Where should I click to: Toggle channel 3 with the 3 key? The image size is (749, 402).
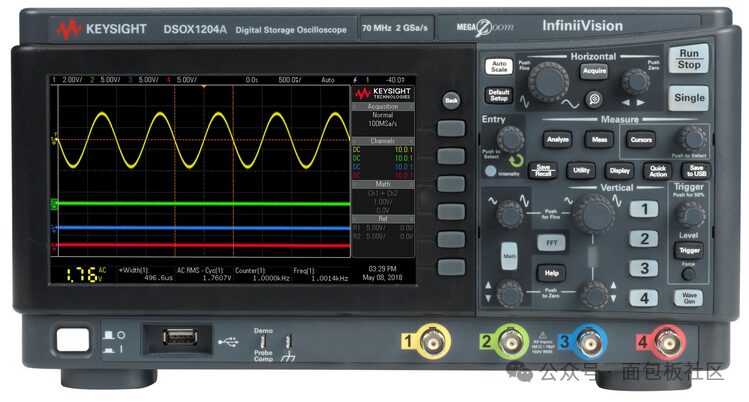click(644, 268)
